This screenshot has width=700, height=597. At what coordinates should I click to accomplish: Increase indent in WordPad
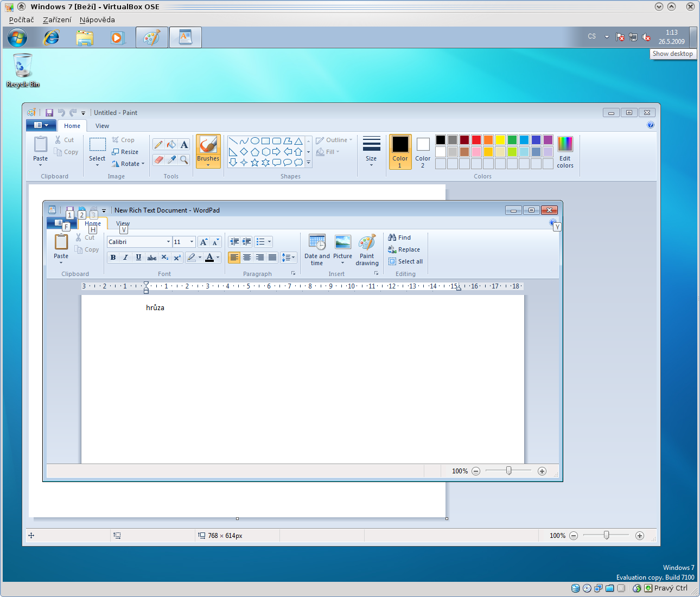[x=247, y=242]
